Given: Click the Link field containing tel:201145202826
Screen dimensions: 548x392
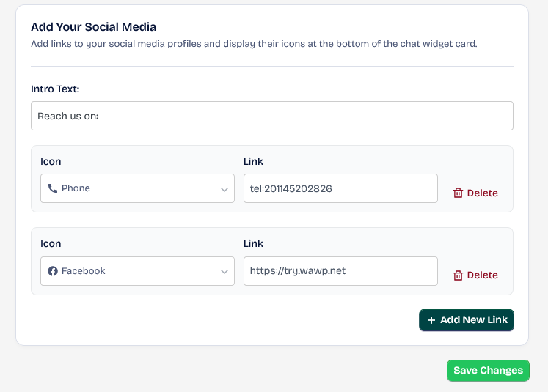Looking at the screenshot, I should coord(340,188).
